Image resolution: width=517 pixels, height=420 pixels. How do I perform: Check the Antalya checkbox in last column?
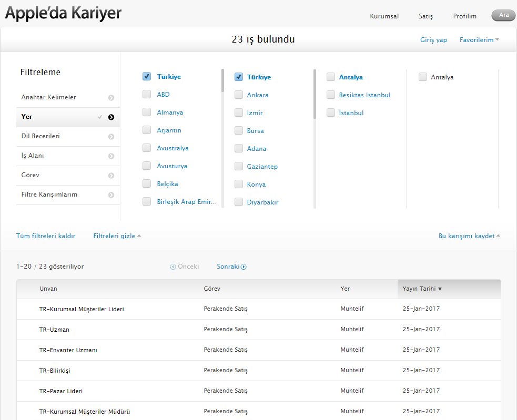coord(423,77)
